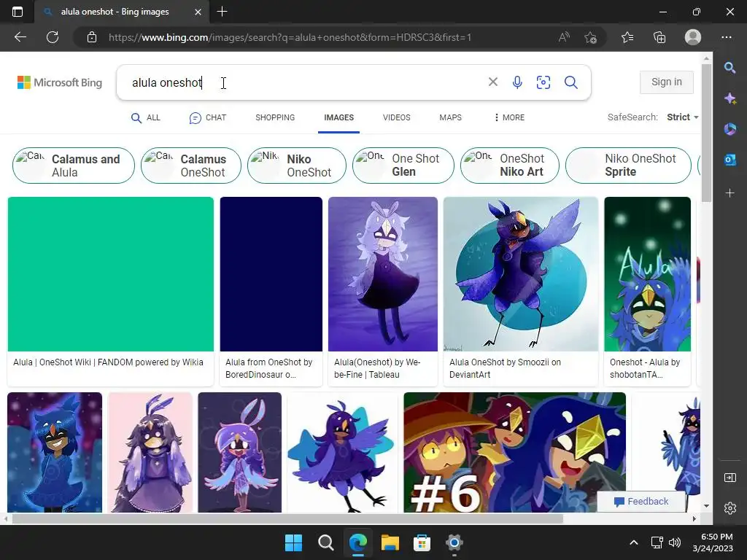747x560 pixels.
Task: Show hidden system tray icons
Action: pos(634,542)
